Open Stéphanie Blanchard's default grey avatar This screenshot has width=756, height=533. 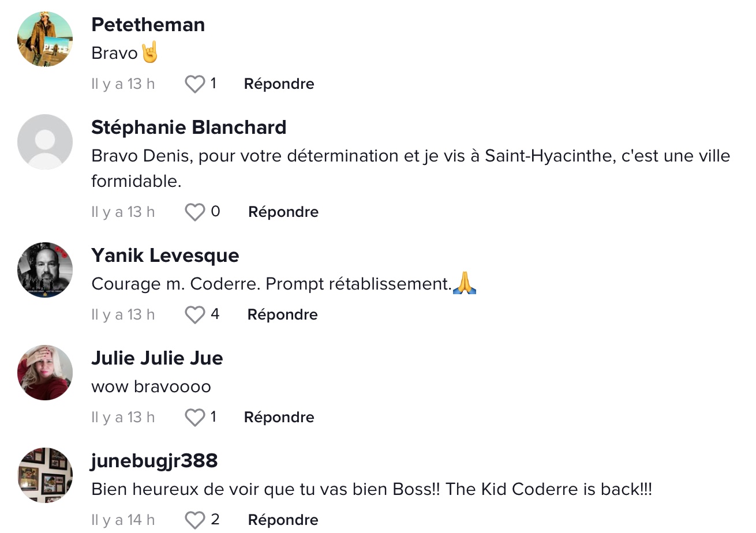[x=45, y=142]
